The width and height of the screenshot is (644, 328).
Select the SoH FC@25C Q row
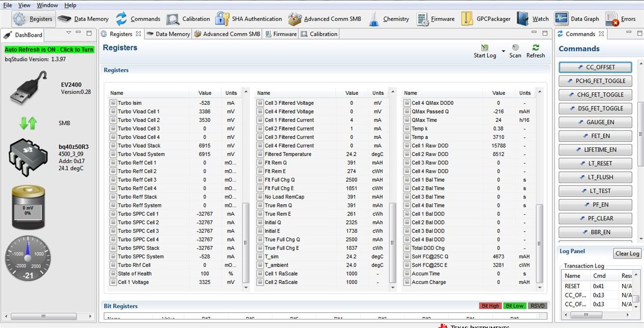[469, 257]
